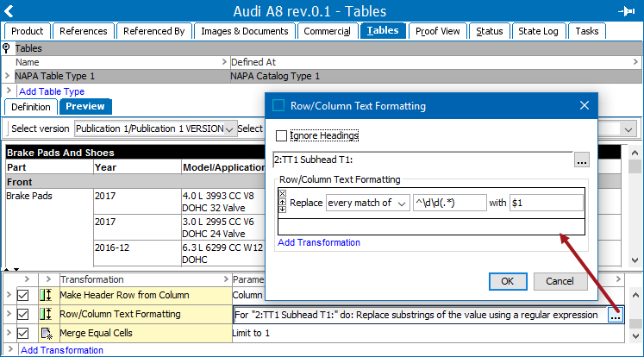Click the key icon beside the Tables header
Viewport: 644px width, 357px height.
7,48
